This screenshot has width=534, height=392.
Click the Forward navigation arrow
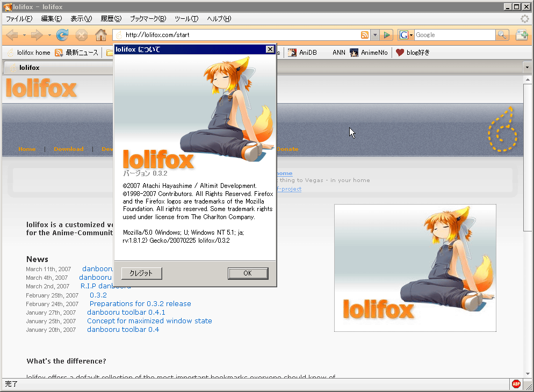pos(37,35)
